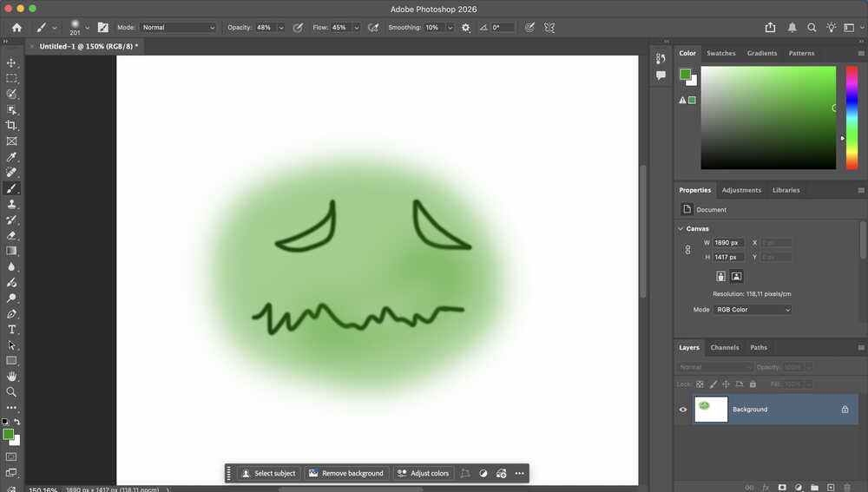Switch to the Gradients tab

coord(762,53)
